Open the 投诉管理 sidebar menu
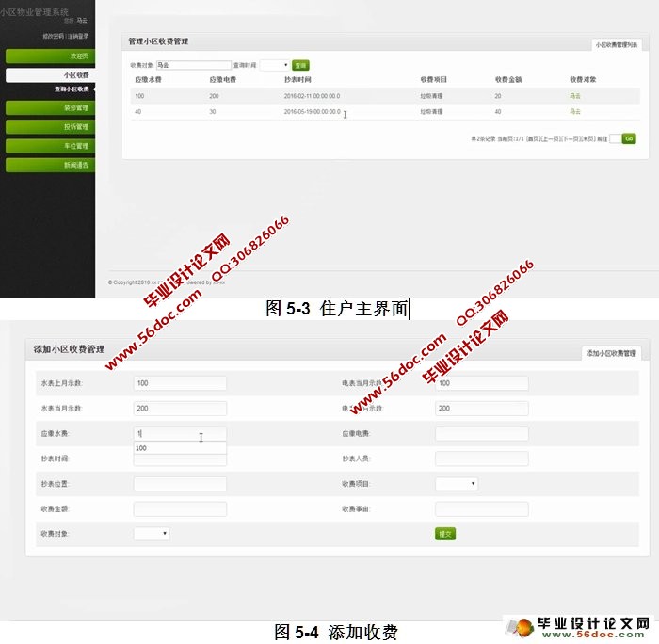The width and height of the screenshot is (659, 644). point(51,127)
